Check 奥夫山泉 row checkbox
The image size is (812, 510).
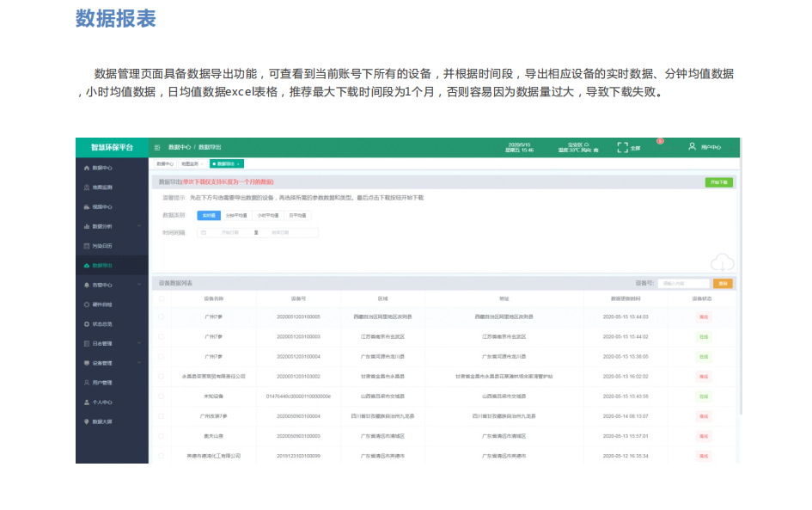pos(162,436)
